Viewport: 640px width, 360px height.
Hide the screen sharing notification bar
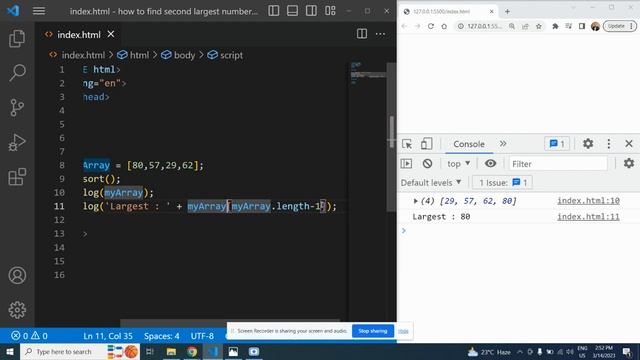coord(403,331)
